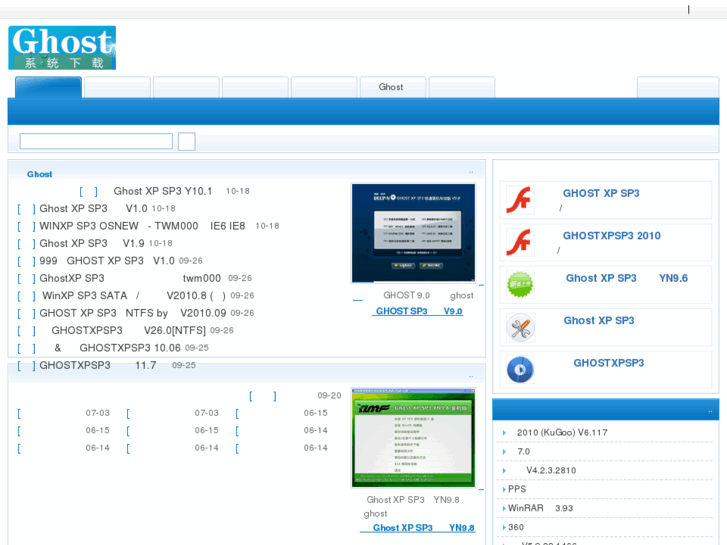The height and width of the screenshot is (545, 727).
Task: Open the Flash icon beside GHOSTXPSP3 2010
Action: pos(520,242)
